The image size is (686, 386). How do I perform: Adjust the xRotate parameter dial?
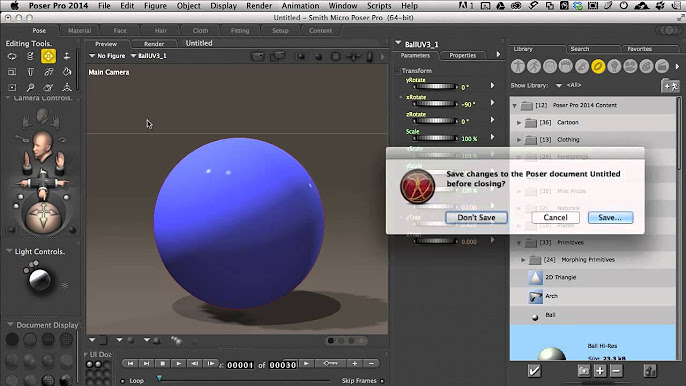point(435,104)
